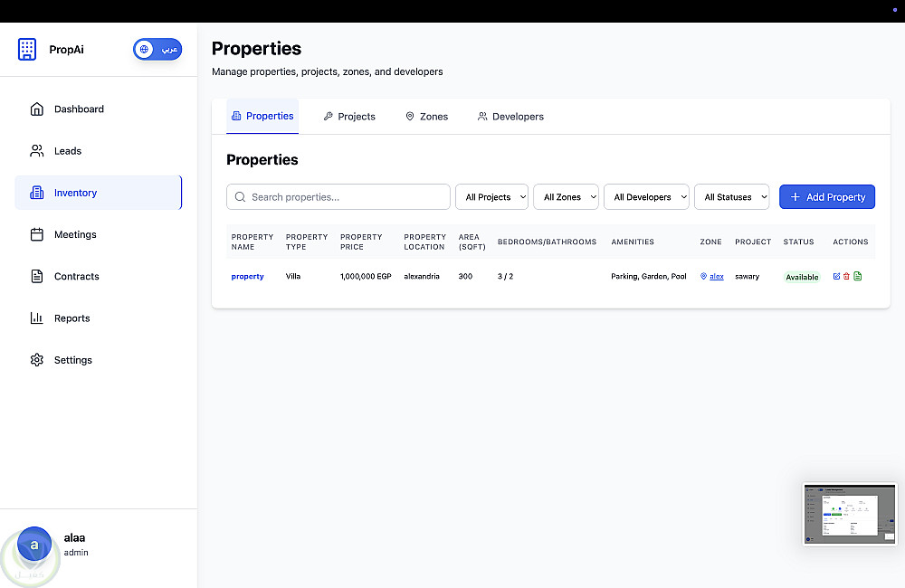Open the All Zones filter dropdown
The width and height of the screenshot is (905, 588).
coord(567,197)
